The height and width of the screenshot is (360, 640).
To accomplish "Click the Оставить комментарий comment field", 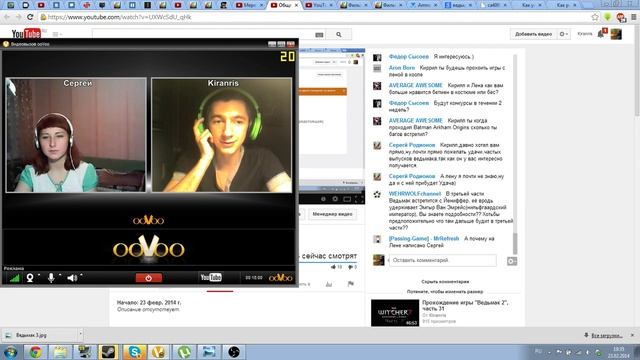I will (442, 260).
